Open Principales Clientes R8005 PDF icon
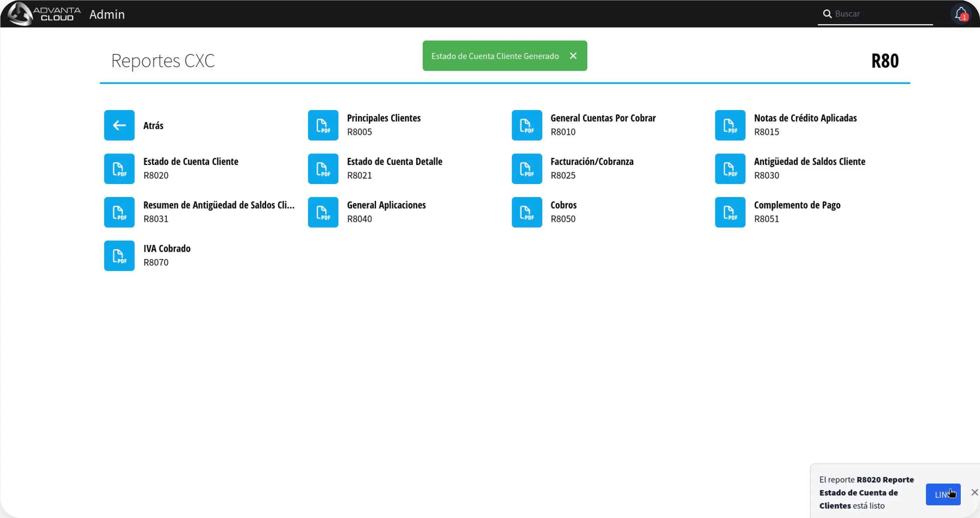 coord(323,125)
